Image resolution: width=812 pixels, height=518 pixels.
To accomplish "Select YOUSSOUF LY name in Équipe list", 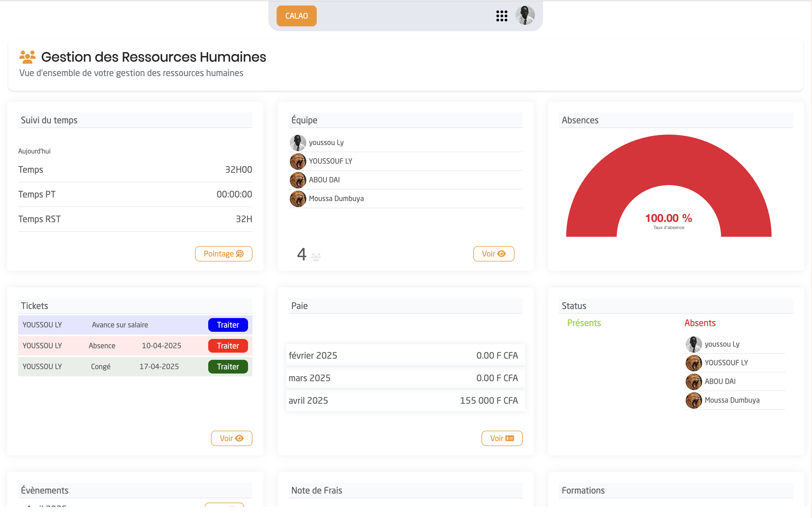I will (x=330, y=161).
